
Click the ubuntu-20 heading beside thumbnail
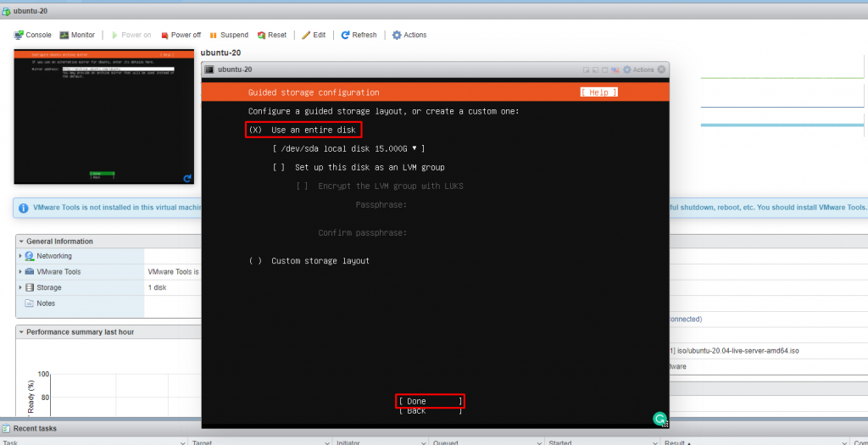pyautogui.click(x=221, y=53)
